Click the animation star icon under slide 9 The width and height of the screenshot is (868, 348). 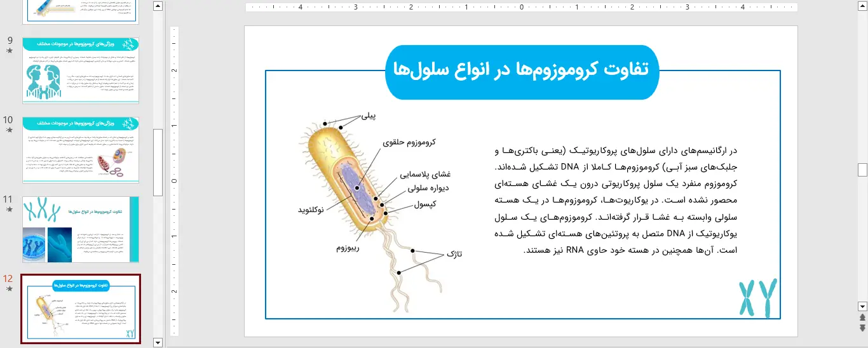(x=9, y=51)
